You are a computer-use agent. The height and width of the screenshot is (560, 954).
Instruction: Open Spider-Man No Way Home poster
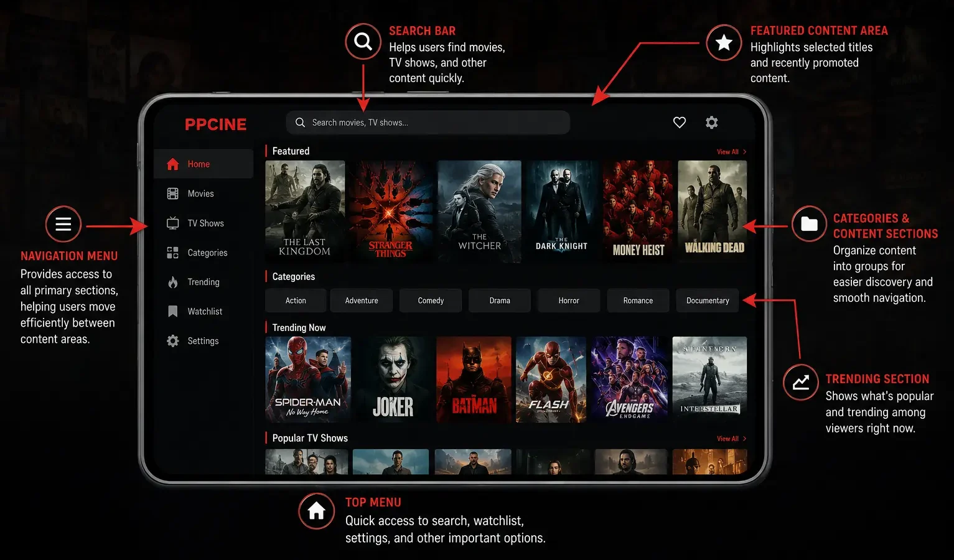pyautogui.click(x=308, y=380)
